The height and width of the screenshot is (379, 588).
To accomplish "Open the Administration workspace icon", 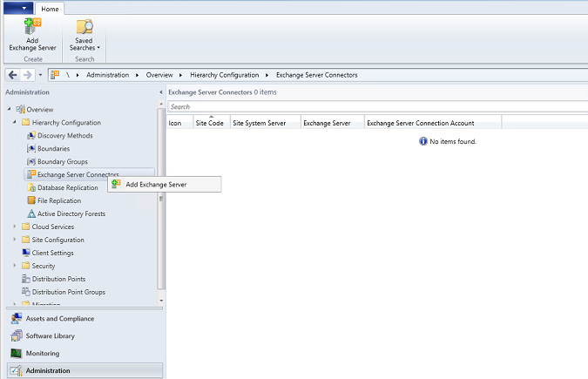I will click(x=17, y=371).
